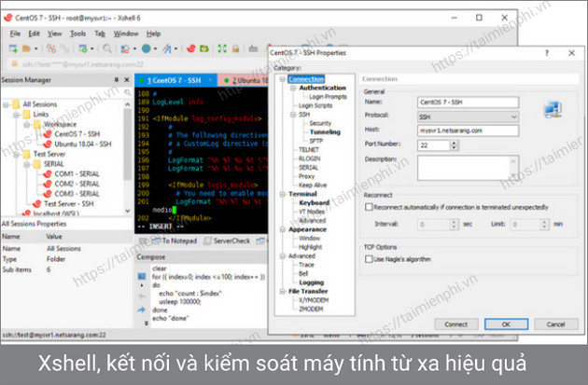
Task: Click the OK button
Action: click(x=506, y=324)
